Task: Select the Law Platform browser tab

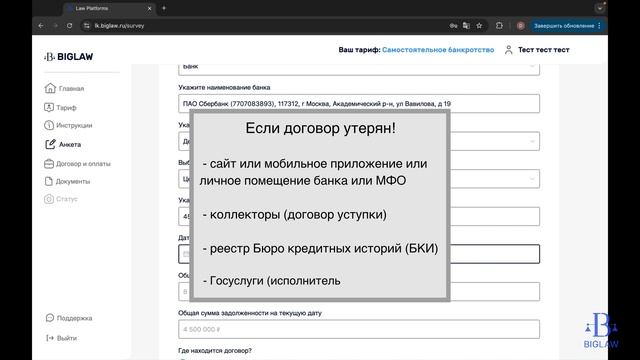Action: pyautogui.click(x=109, y=8)
